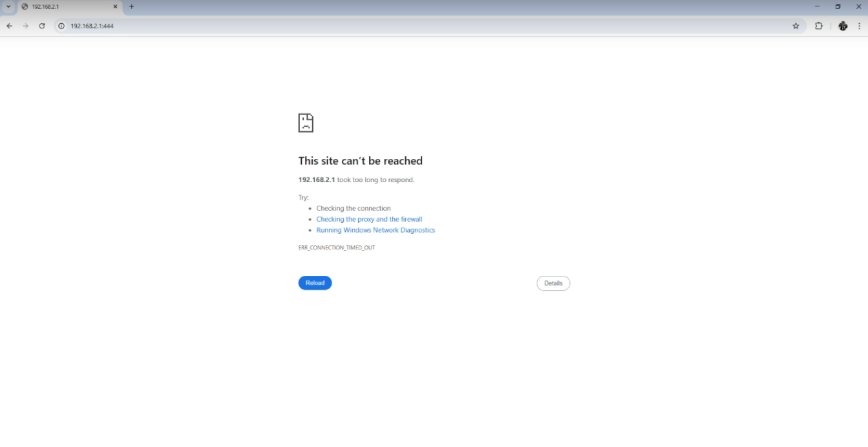Click the Details button
Screen dimensions: 868x447
[553, 284]
